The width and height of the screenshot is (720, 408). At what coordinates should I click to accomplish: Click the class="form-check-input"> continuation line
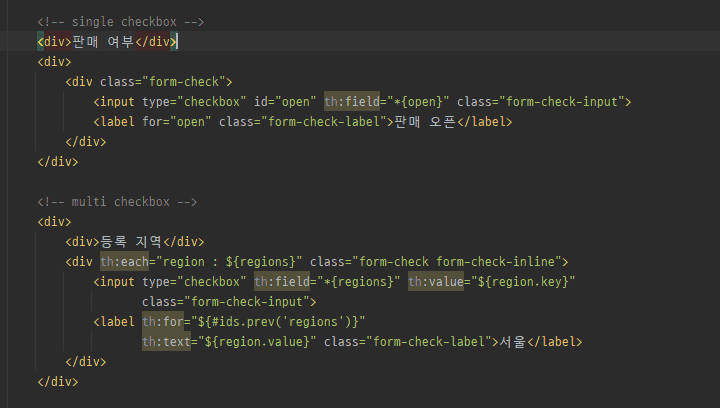point(229,302)
